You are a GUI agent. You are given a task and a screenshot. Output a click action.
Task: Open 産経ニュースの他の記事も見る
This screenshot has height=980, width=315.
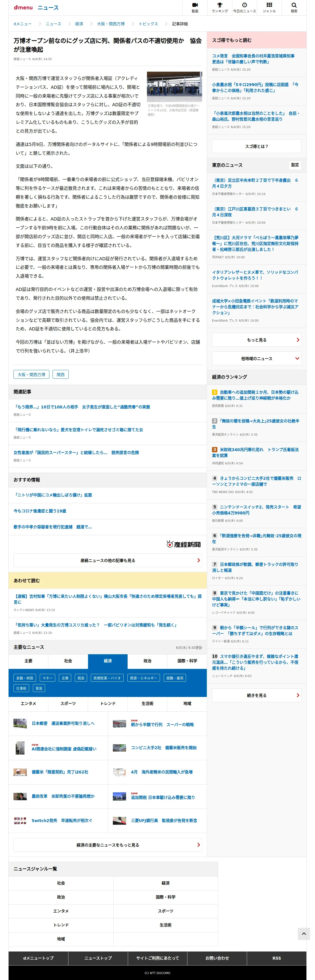coord(108,560)
